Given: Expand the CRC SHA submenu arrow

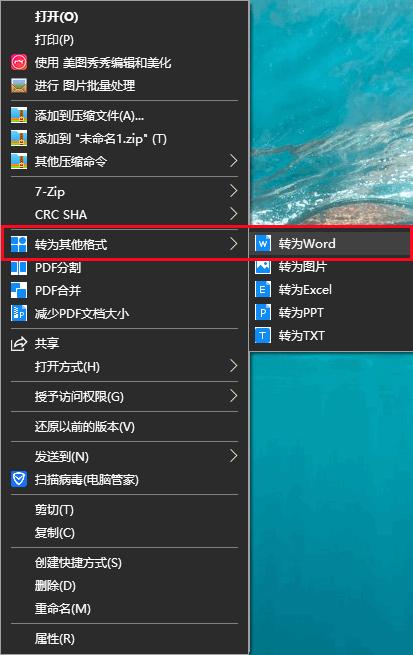Looking at the screenshot, I should click(x=233, y=214).
